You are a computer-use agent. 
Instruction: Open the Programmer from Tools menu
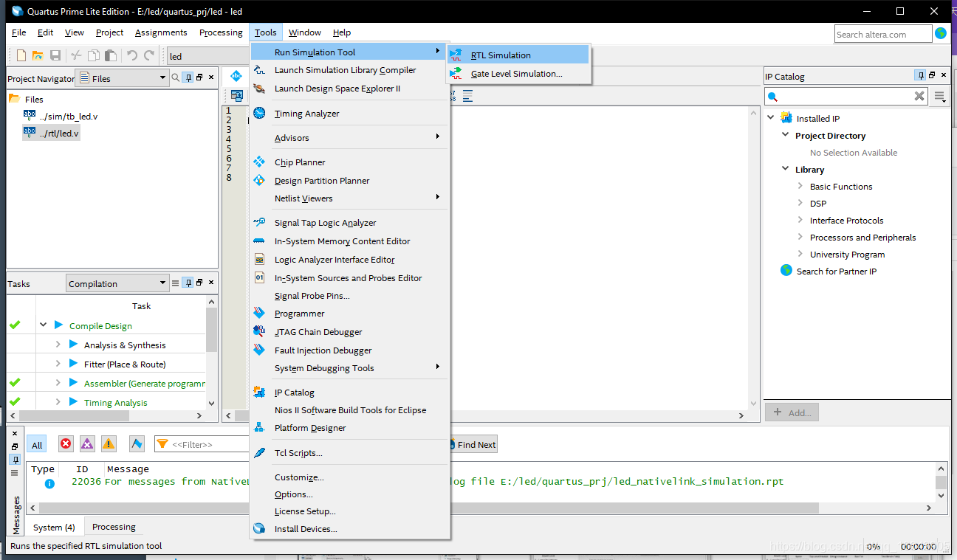point(350,314)
